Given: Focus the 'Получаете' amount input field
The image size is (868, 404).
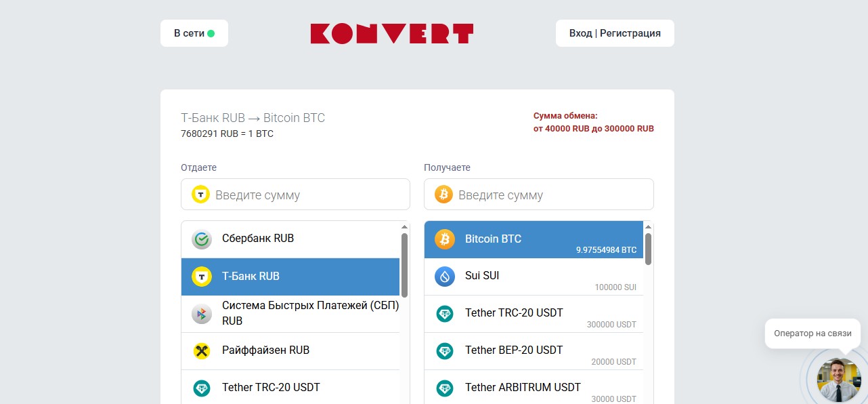Looking at the screenshot, I should [539, 195].
